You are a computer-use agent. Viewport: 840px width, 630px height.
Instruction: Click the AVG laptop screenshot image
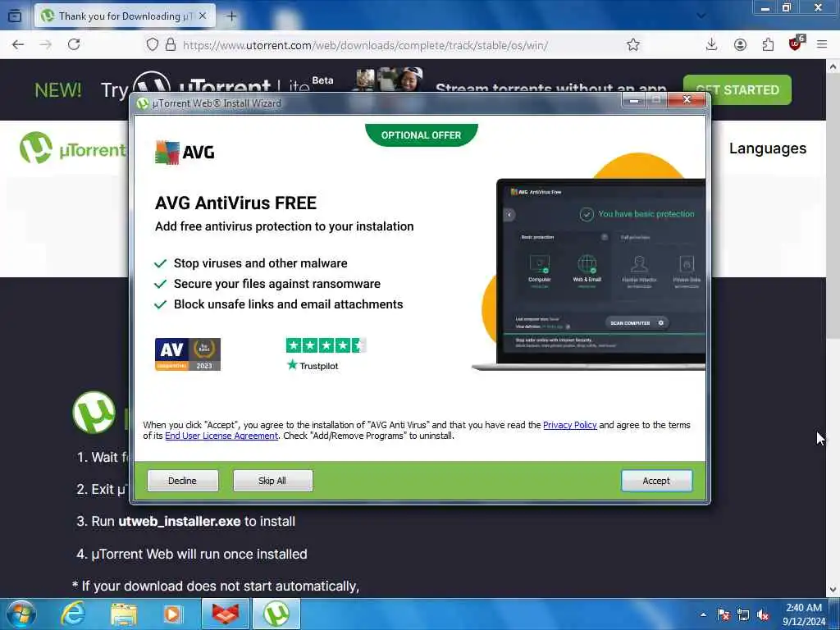tap(589, 273)
